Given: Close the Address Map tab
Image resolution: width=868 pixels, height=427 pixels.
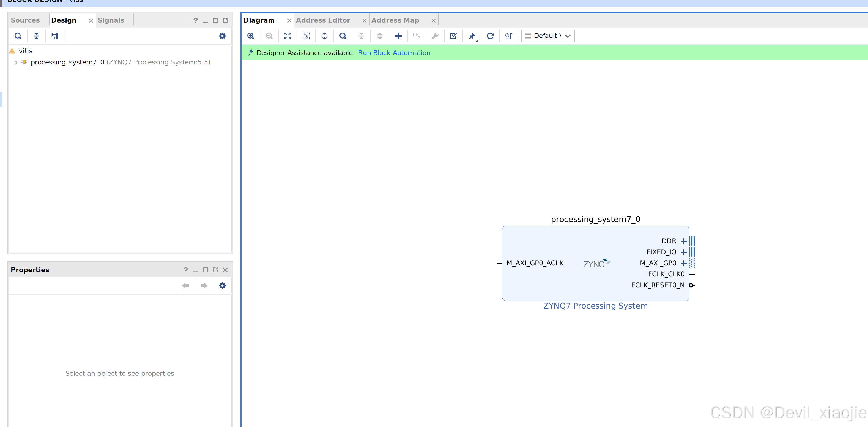Looking at the screenshot, I should (433, 21).
